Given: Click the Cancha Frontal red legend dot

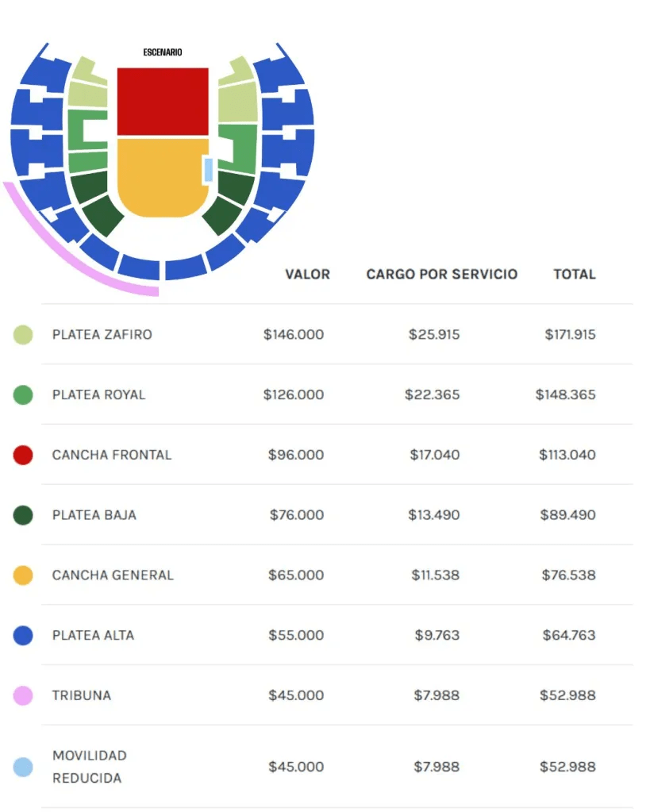Looking at the screenshot, I should pyautogui.click(x=23, y=455).
